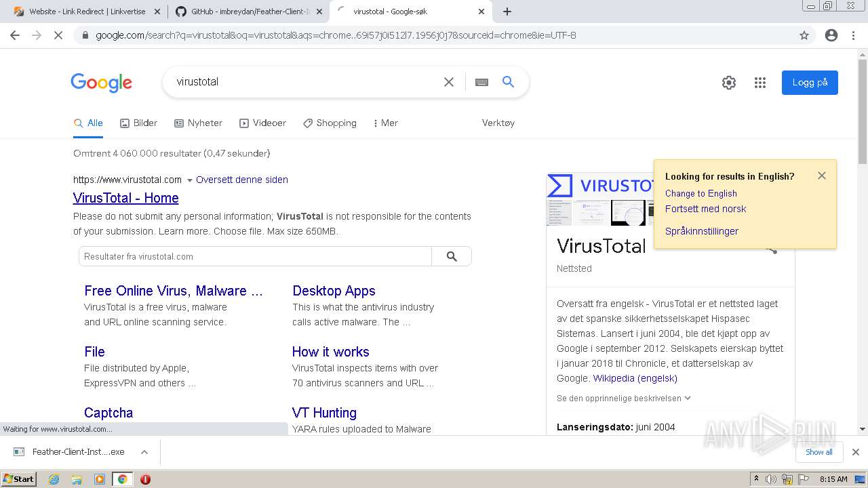Switch to the Linkvertise tab
Image resolution: width=868 pixels, height=488 pixels.
coord(88,12)
